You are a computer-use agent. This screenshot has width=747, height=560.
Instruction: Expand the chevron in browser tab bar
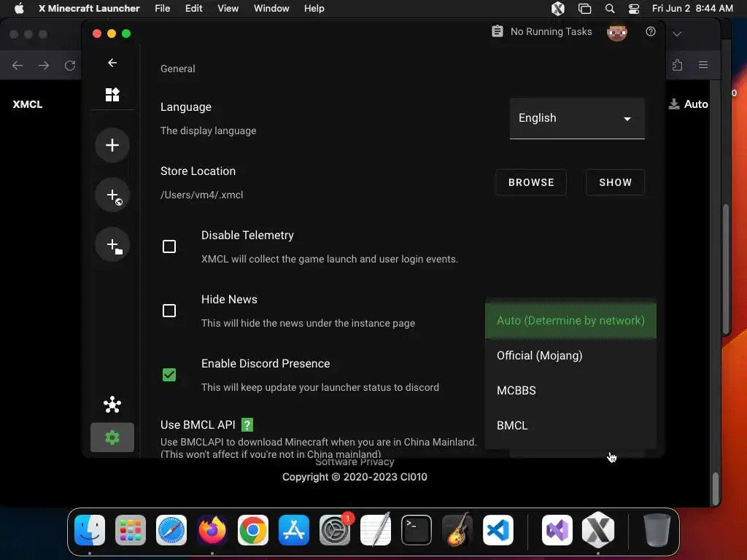(x=677, y=34)
